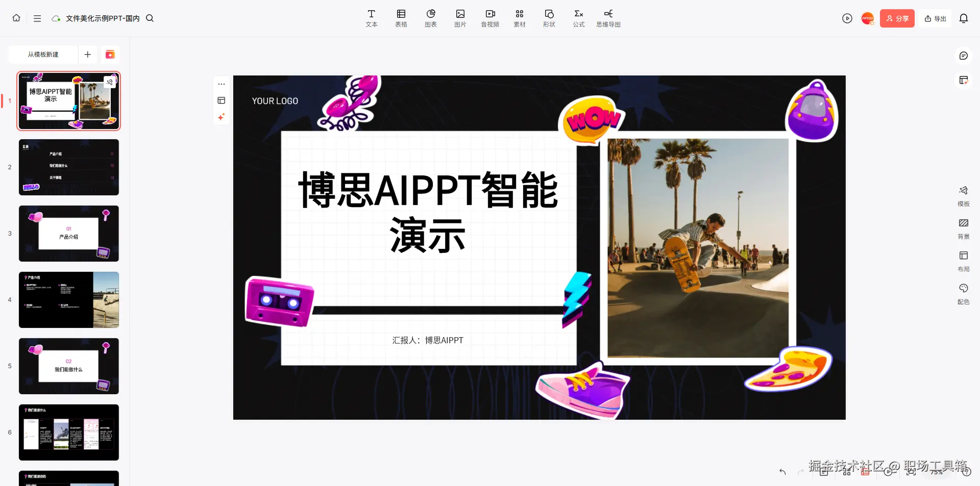Click the slide layout icon beside canvas
Image resolution: width=980 pixels, height=486 pixels.
(x=222, y=100)
